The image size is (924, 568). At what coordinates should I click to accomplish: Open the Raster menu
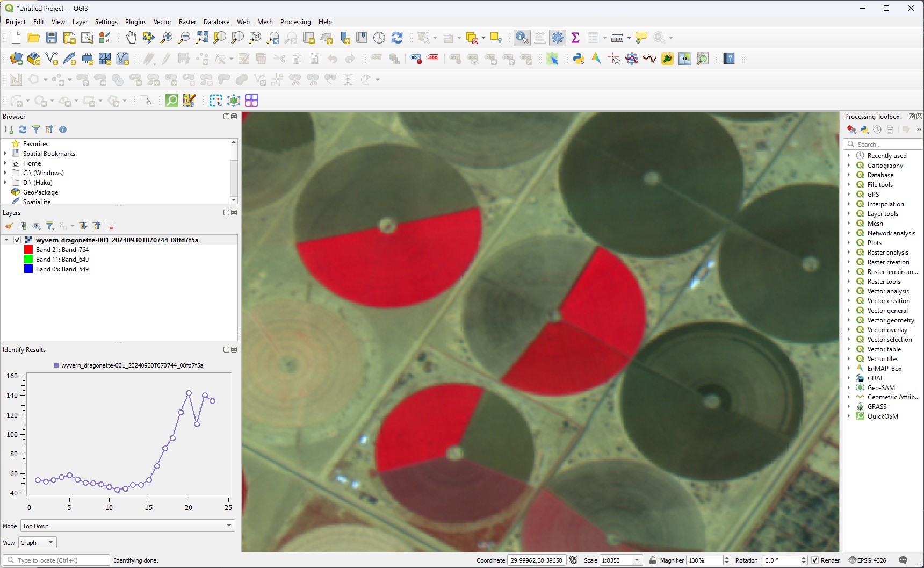pos(187,22)
